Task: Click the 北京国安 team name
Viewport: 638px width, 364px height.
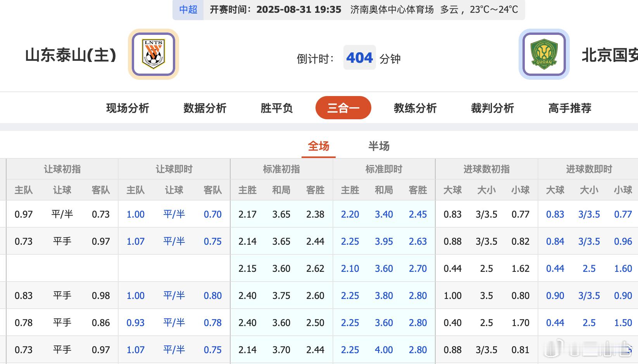Action: coord(610,55)
